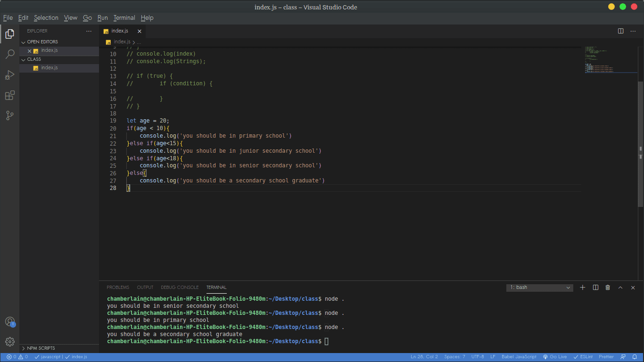The width and height of the screenshot is (644, 362).
Task: Maximize the terminal panel size
Action: [620, 288]
